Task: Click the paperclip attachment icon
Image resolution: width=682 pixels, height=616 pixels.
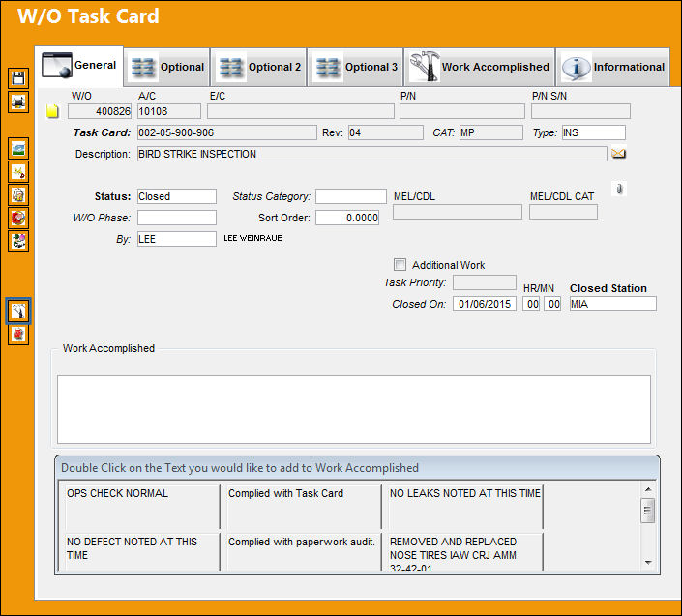Action: pos(619,189)
